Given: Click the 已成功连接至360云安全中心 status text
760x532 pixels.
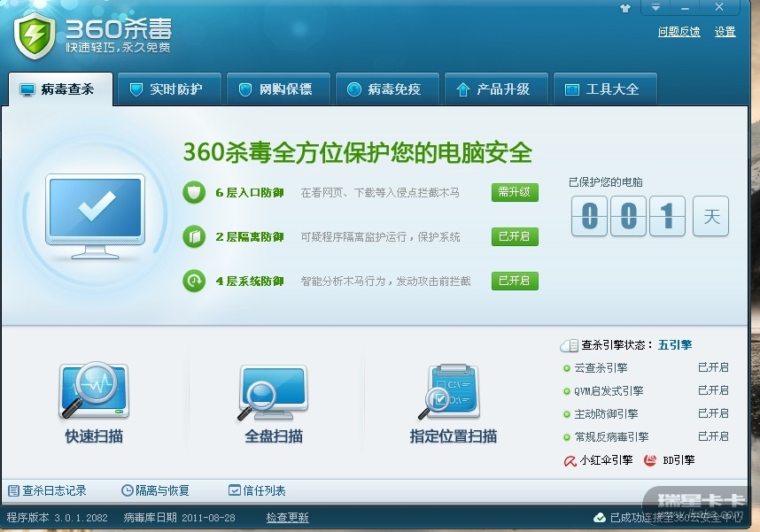Looking at the screenshot, I should [676, 518].
